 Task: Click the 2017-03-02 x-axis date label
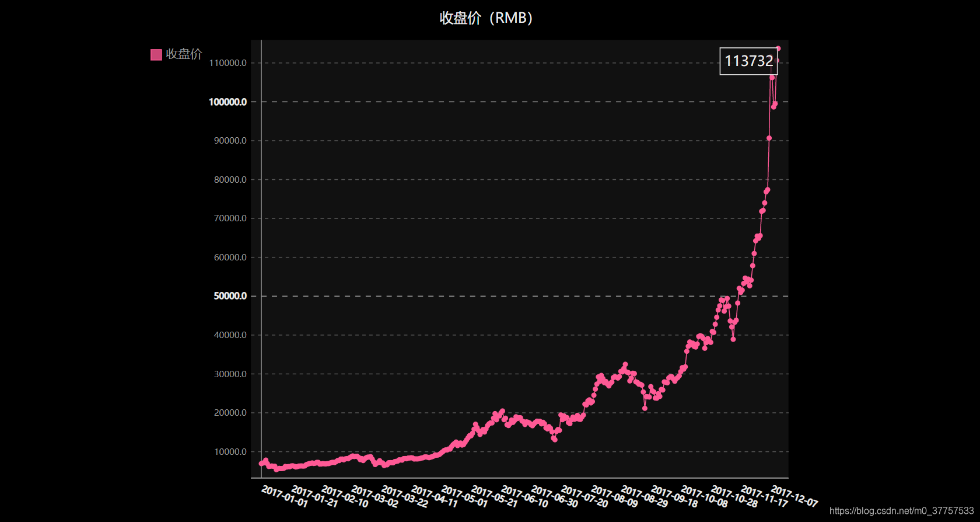tap(375, 496)
